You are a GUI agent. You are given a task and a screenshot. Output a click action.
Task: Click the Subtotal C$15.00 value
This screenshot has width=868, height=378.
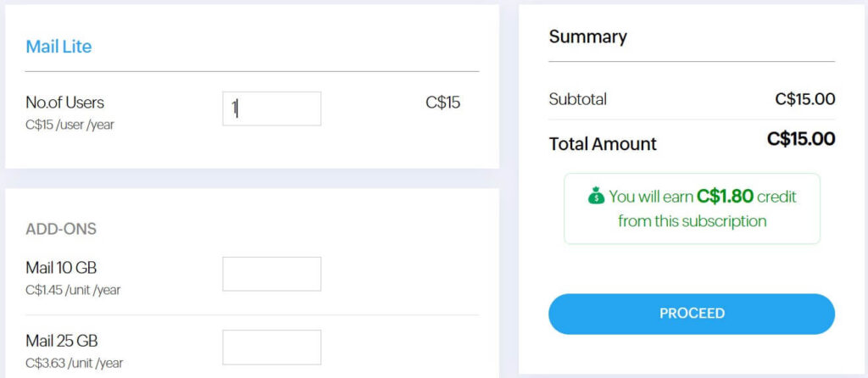[804, 99]
